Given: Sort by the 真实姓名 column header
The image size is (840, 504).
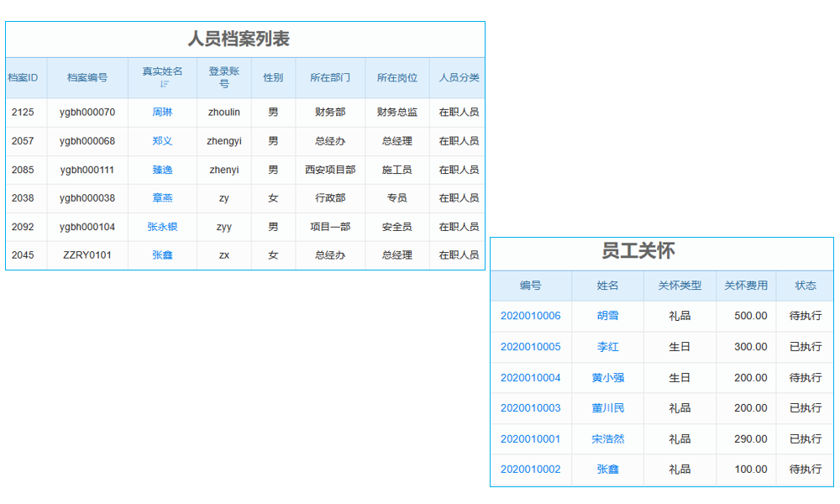Looking at the screenshot, I should [161, 71].
